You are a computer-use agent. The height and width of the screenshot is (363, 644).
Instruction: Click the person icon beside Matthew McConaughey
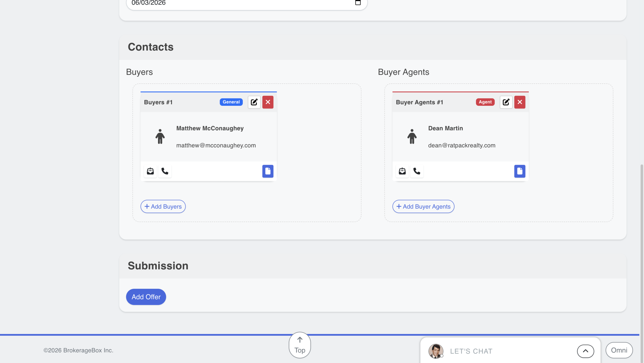tap(160, 137)
